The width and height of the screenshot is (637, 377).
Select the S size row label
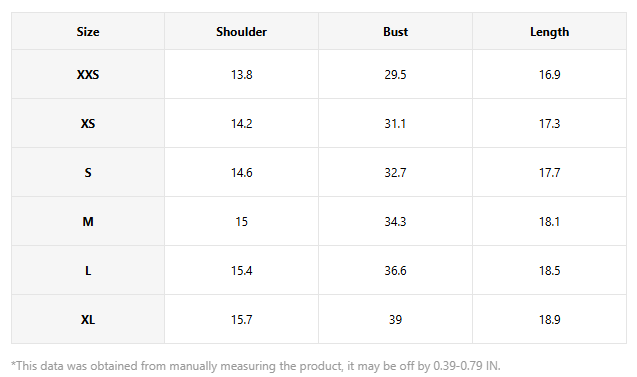click(x=88, y=173)
